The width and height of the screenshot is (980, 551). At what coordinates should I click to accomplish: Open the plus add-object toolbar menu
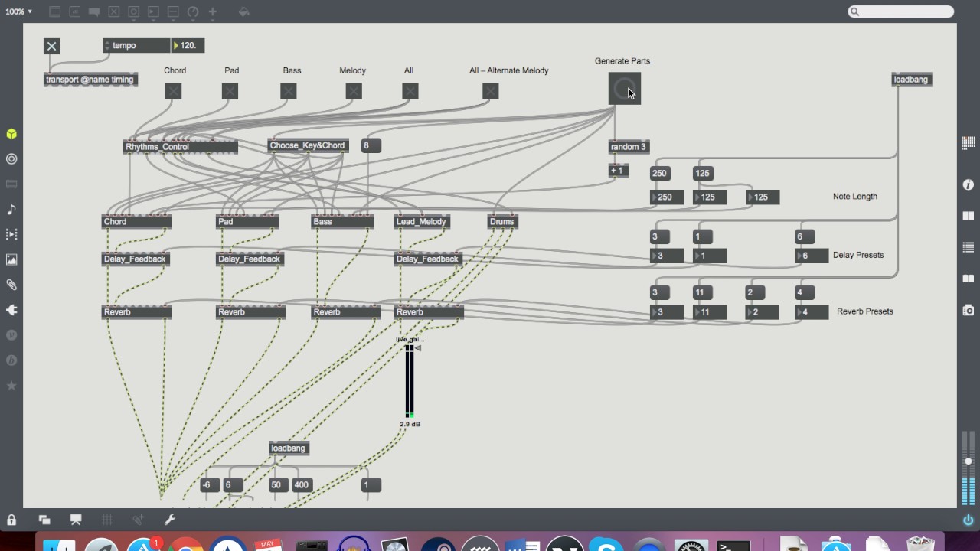(x=213, y=11)
